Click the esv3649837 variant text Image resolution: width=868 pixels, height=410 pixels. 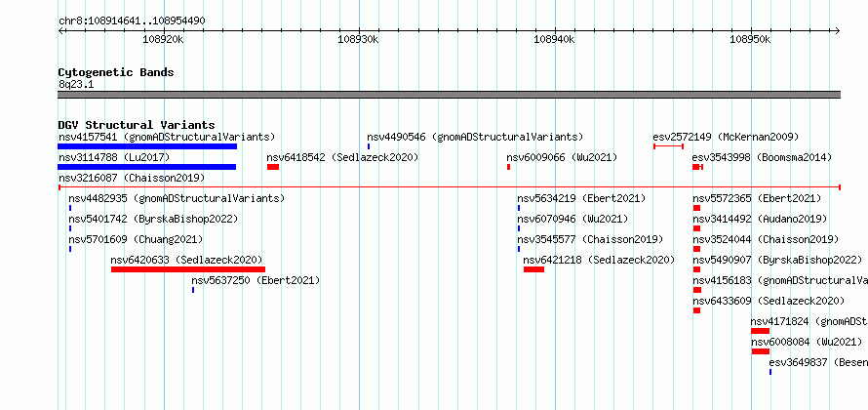(x=818, y=362)
